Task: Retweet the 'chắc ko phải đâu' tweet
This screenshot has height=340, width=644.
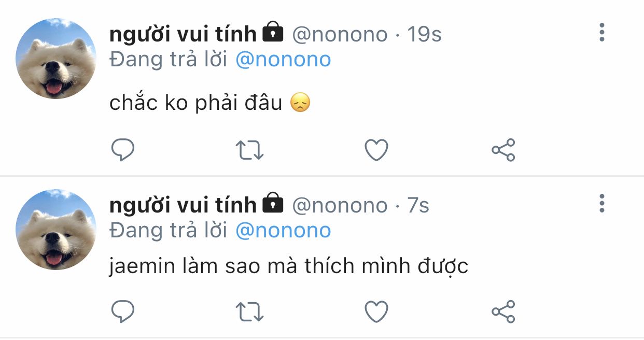Action: (250, 150)
